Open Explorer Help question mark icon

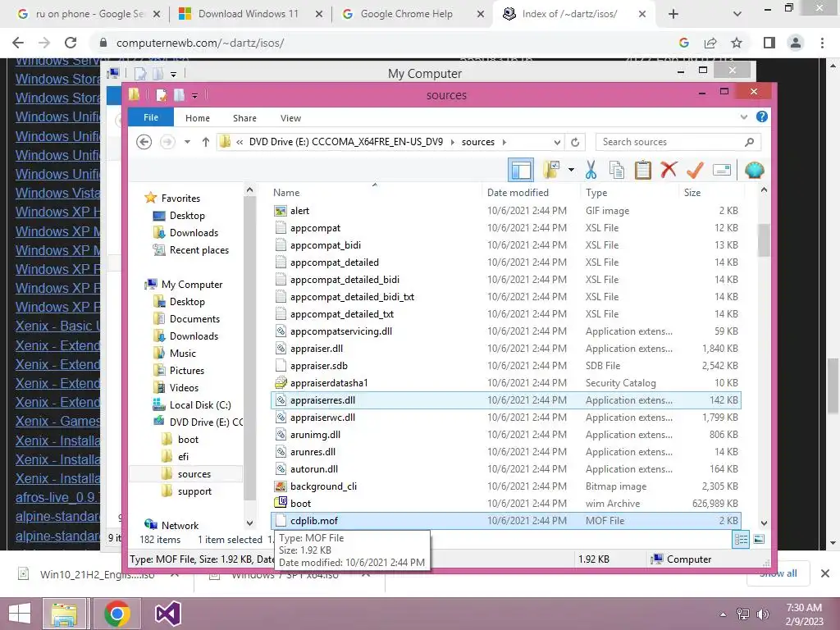click(x=761, y=116)
